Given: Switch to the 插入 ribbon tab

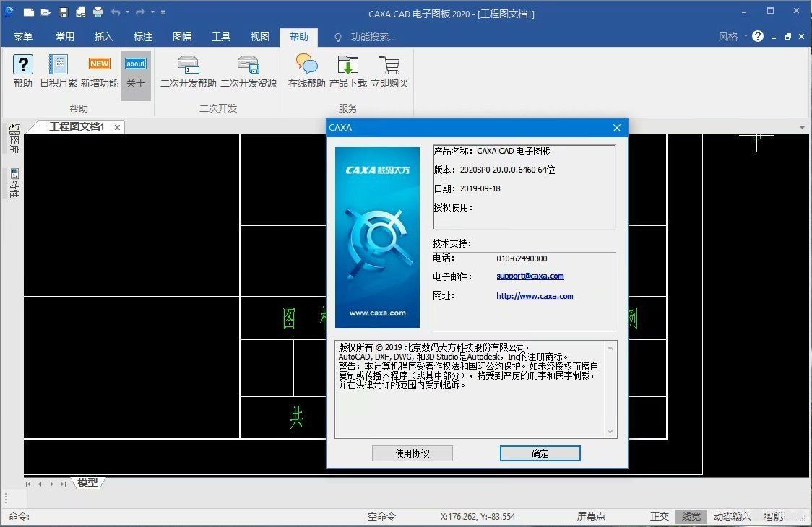Looking at the screenshot, I should 103,37.
